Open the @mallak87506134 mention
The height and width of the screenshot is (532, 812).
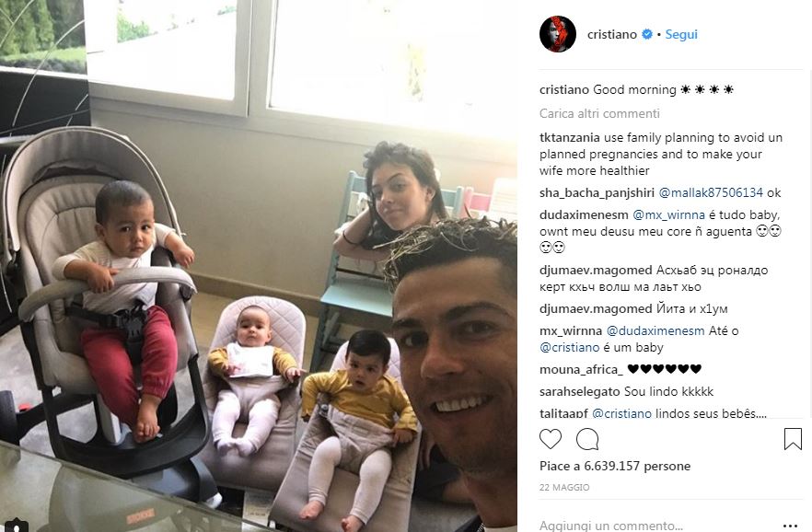(x=711, y=193)
